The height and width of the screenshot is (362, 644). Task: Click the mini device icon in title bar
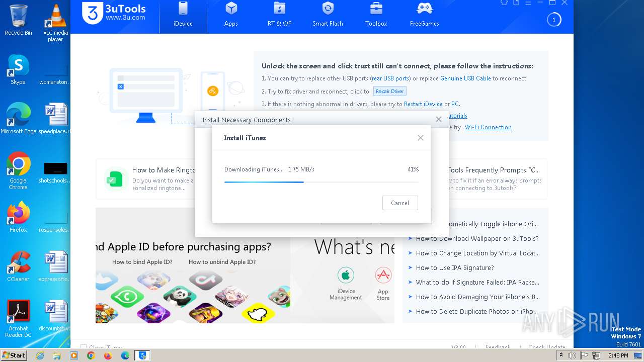coord(516,3)
